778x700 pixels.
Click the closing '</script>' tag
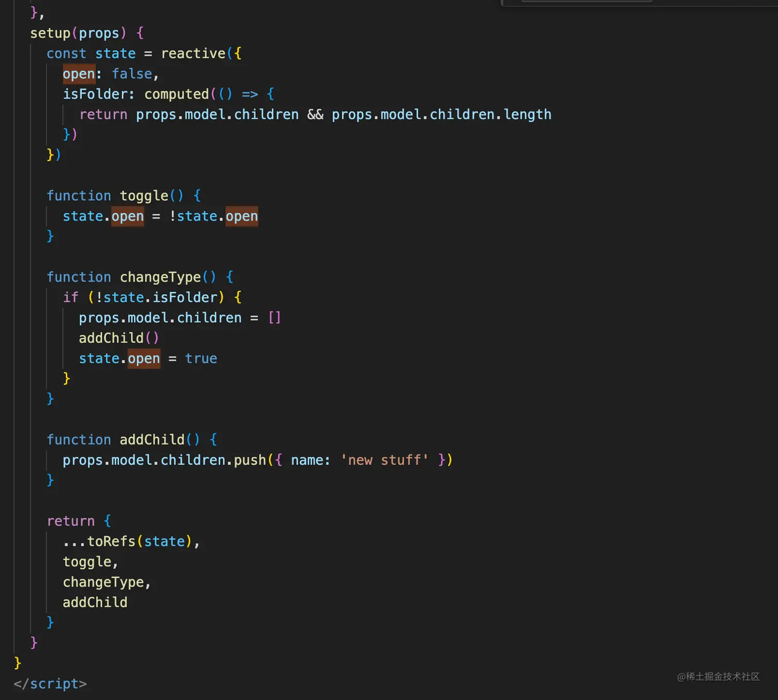(50, 684)
